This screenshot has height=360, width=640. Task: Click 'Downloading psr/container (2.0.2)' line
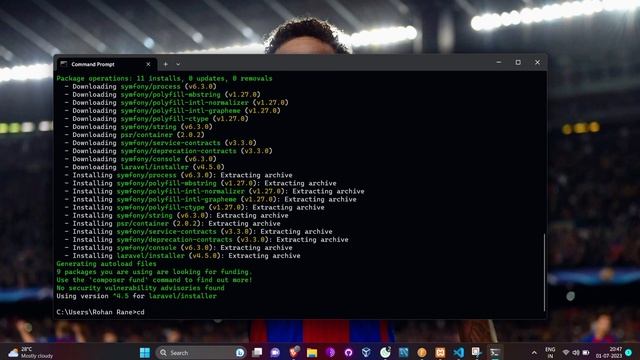[134, 135]
